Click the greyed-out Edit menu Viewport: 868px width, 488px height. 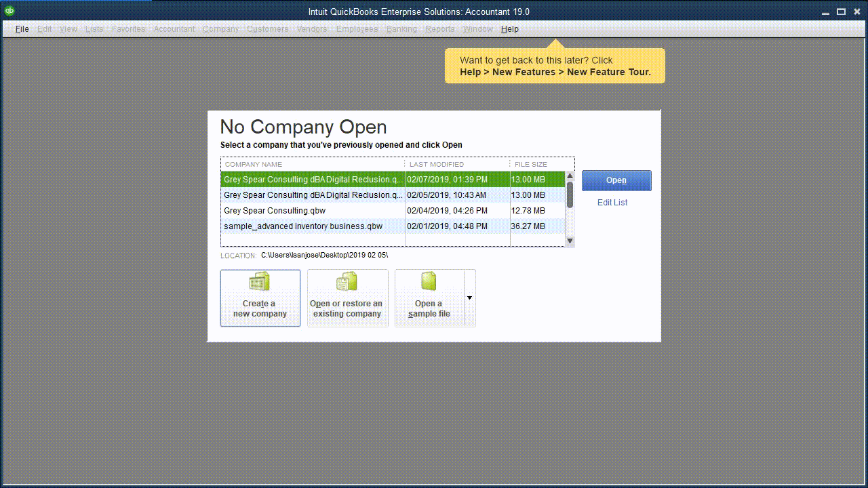point(45,29)
